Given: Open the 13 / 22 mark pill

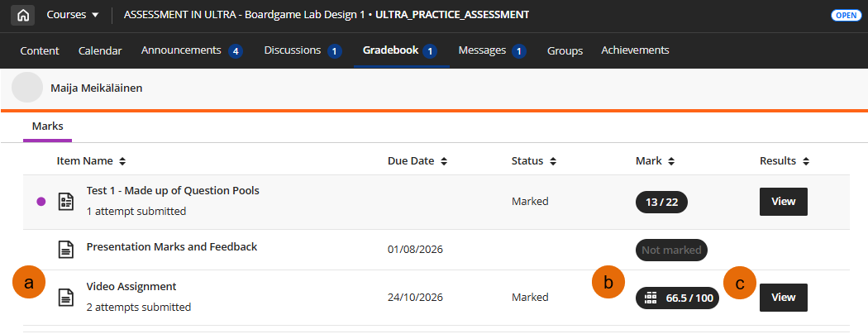Looking at the screenshot, I should coord(661,203).
